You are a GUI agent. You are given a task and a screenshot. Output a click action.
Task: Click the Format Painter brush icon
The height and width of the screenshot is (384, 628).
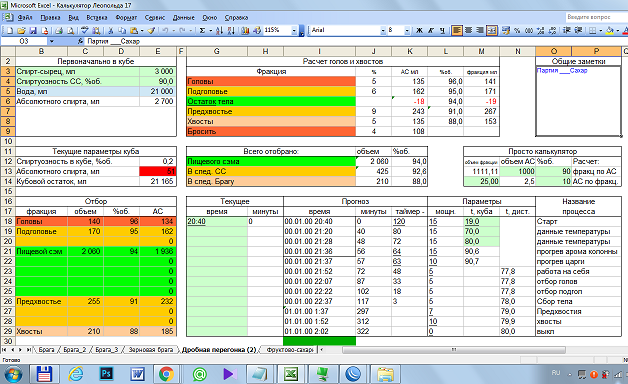tap(151, 30)
